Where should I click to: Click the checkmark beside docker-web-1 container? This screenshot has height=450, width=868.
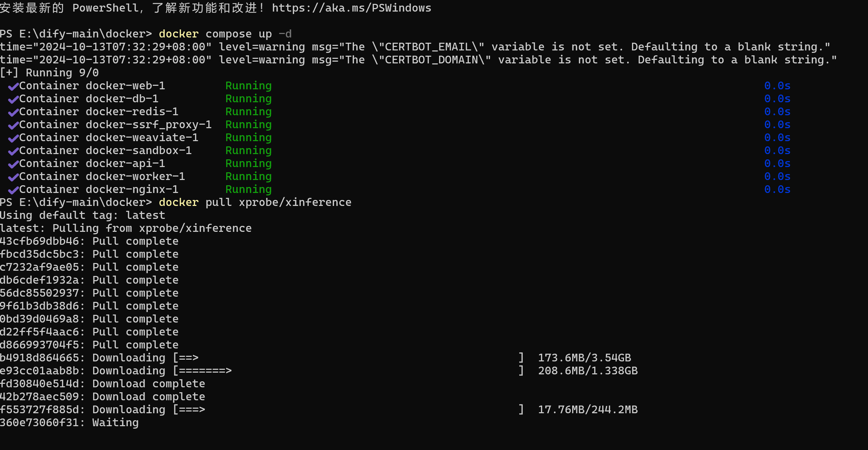click(13, 86)
